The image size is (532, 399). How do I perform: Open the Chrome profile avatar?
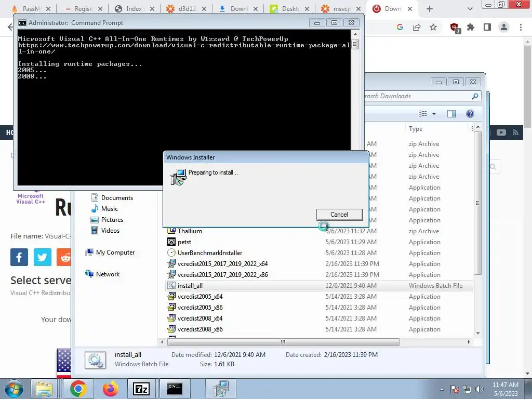coord(504,27)
